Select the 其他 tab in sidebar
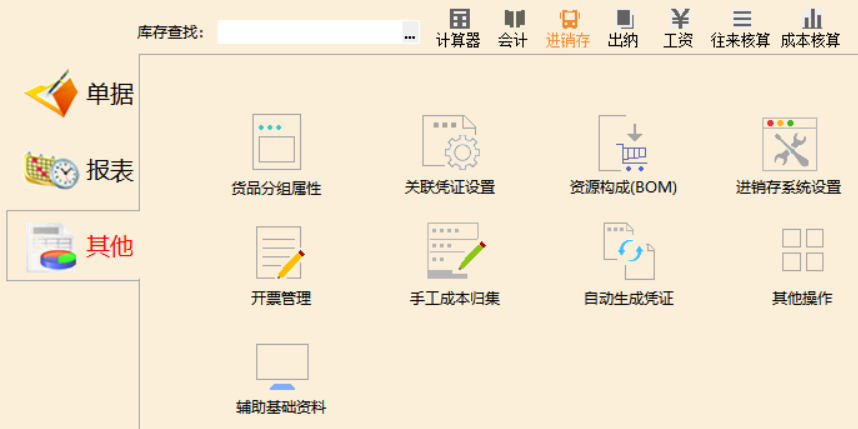Image resolution: width=858 pixels, height=429 pixels. pyautogui.click(x=73, y=246)
